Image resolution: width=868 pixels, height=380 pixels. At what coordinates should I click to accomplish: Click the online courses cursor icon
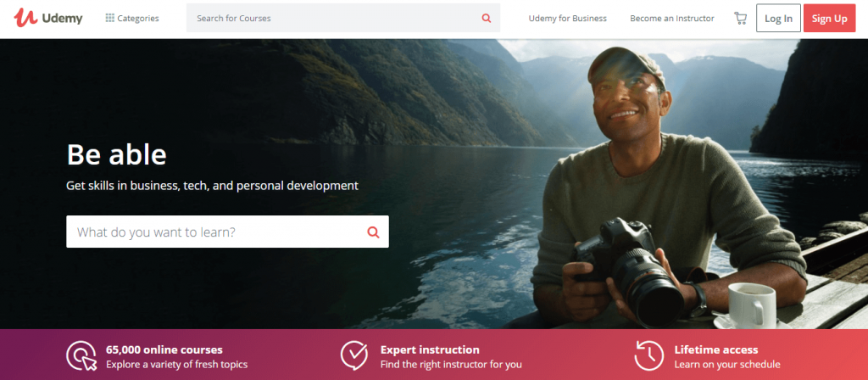coord(81,355)
